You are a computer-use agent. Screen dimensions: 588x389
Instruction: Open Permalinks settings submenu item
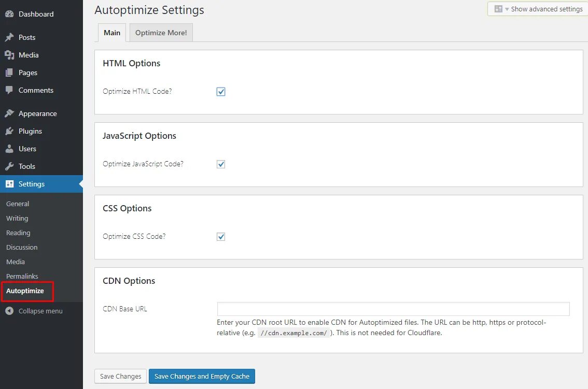coord(22,276)
